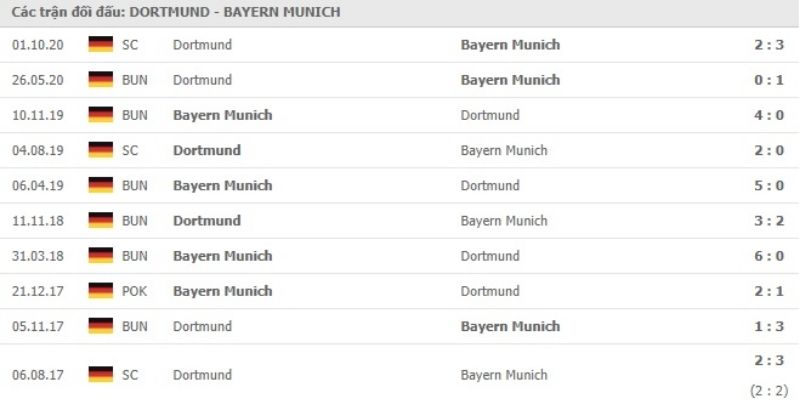Screen dimensions: 800x400
Task: Click the German flag on the 06.08.17 row
Action: 100,375
